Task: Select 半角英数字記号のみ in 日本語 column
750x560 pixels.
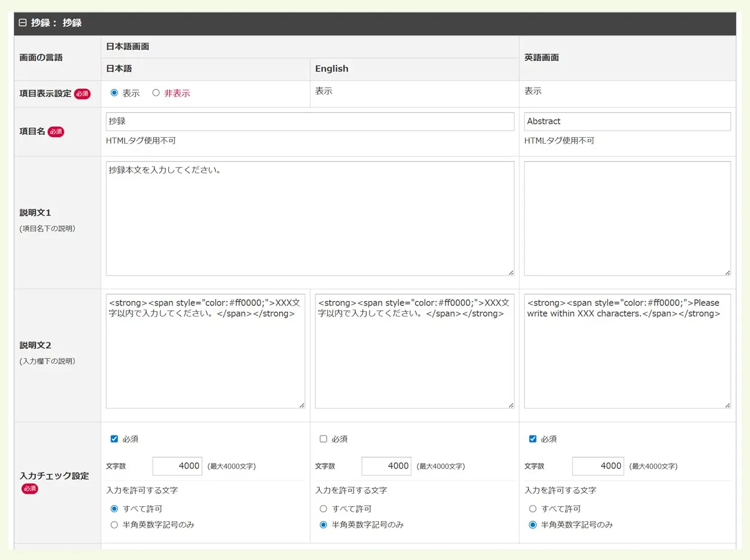Action: [x=114, y=525]
